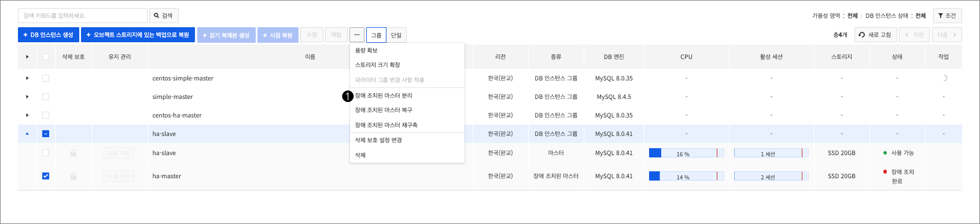The image size is (980, 224).
Task: Click the 장애 조치된 마스터 type cell
Action: (556, 176)
